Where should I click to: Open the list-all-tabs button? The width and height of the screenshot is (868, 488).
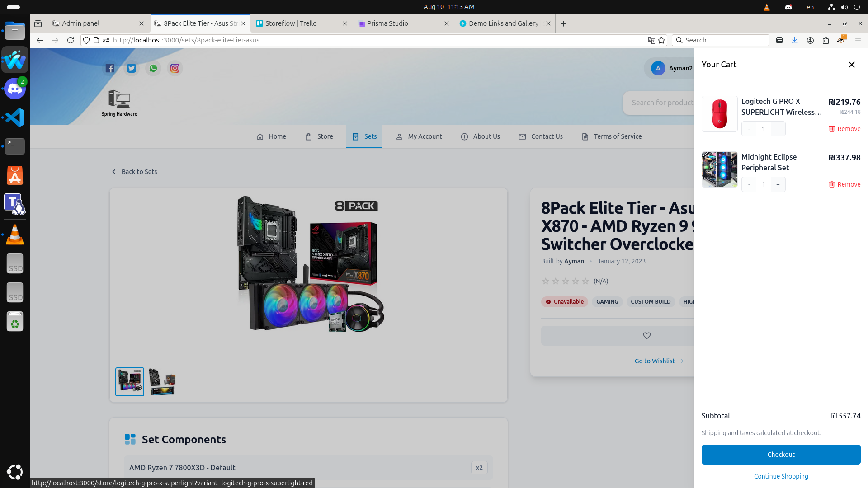38,23
